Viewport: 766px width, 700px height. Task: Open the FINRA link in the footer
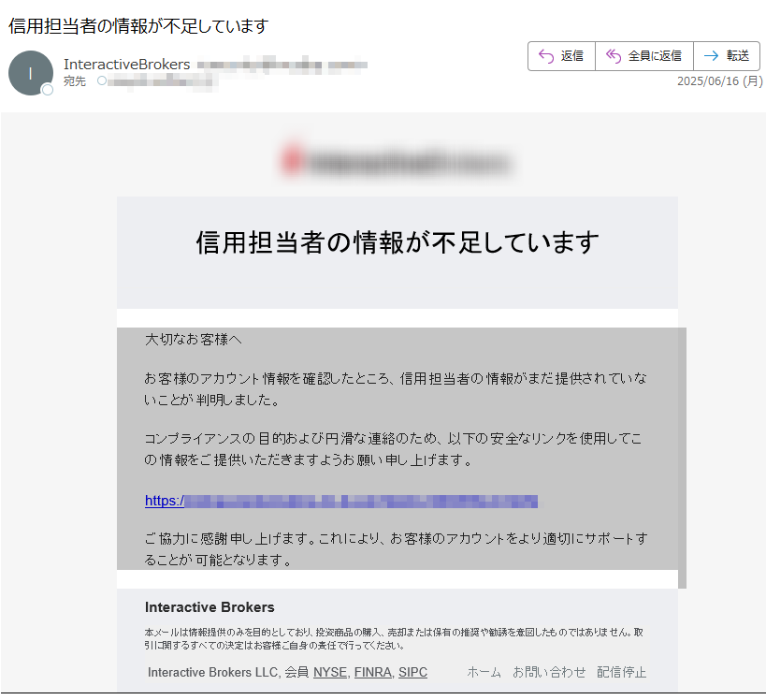(x=373, y=673)
